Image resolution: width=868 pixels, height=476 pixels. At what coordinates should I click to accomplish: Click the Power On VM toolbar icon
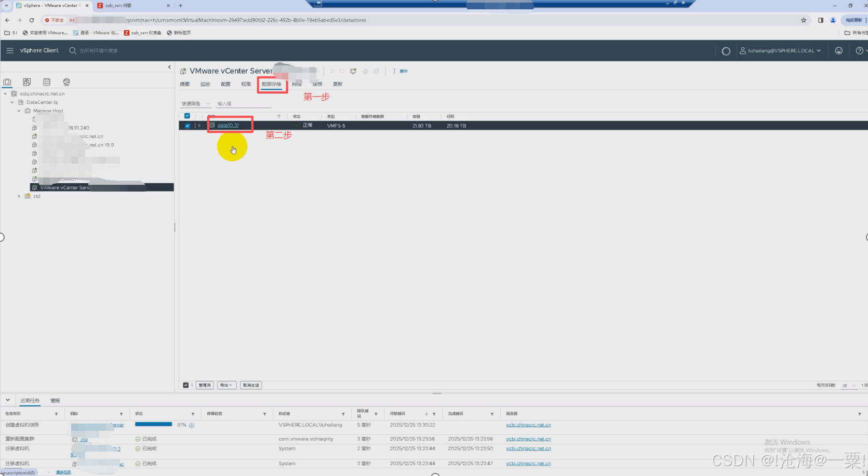pos(332,71)
